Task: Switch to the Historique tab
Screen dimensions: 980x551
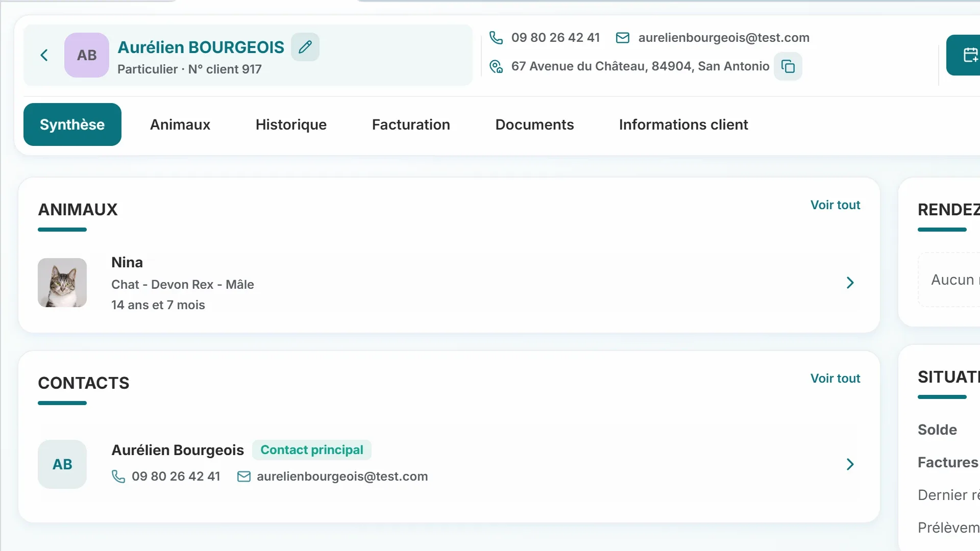Action: 291,124
